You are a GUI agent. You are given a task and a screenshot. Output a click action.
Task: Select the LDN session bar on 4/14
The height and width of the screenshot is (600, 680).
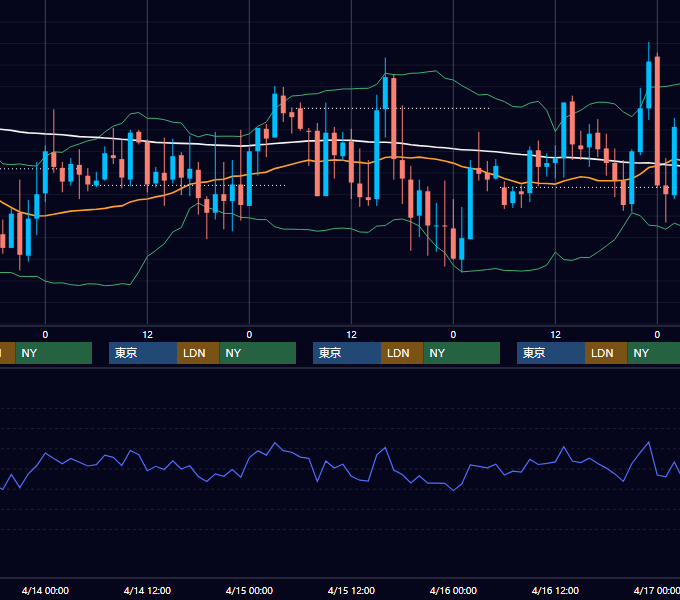(198, 353)
